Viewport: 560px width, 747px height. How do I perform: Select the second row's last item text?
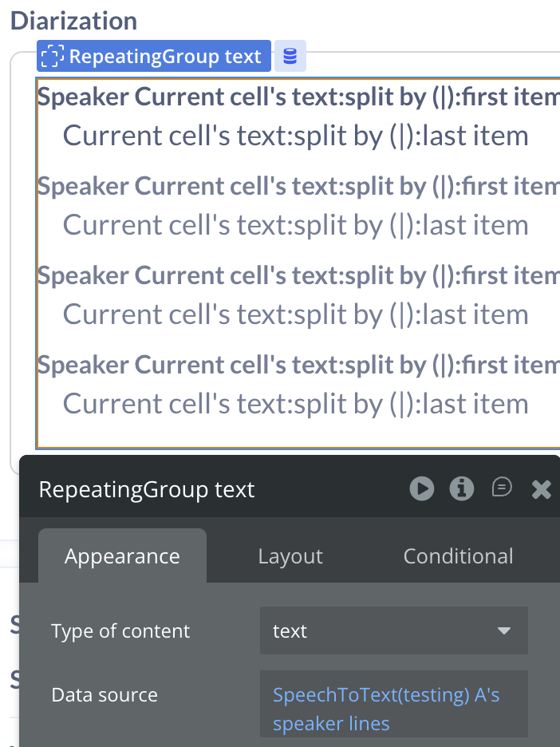coord(295,225)
